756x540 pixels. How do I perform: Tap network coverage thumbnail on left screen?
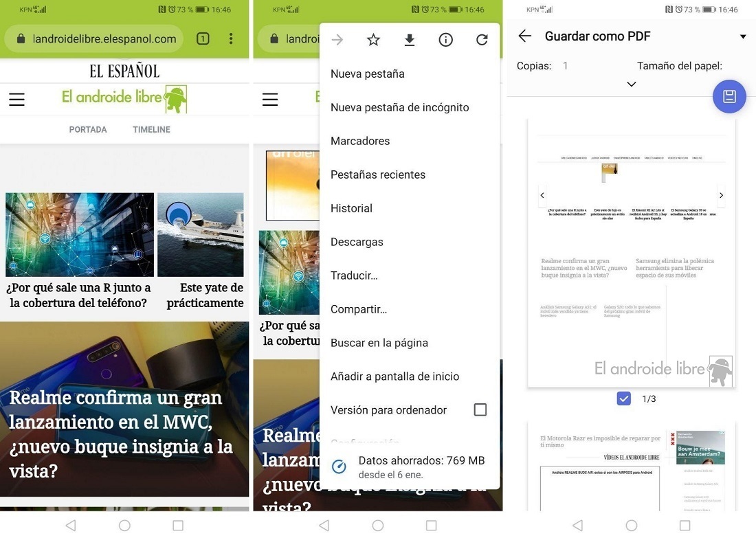80,235
